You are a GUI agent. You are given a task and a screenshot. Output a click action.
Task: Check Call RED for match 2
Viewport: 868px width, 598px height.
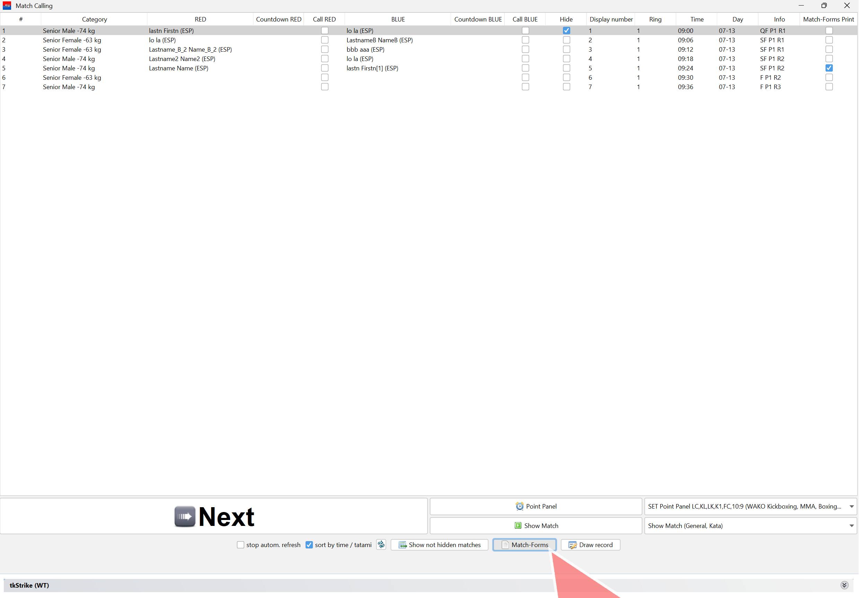coord(325,40)
